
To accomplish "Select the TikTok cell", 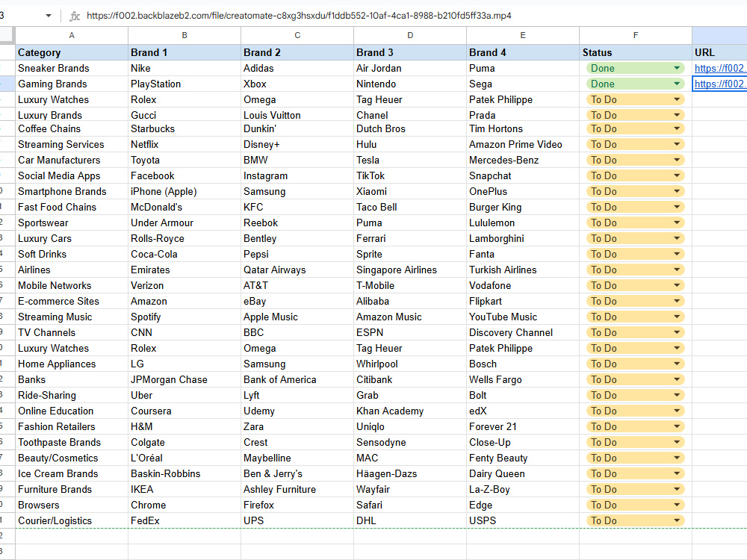I will point(410,175).
